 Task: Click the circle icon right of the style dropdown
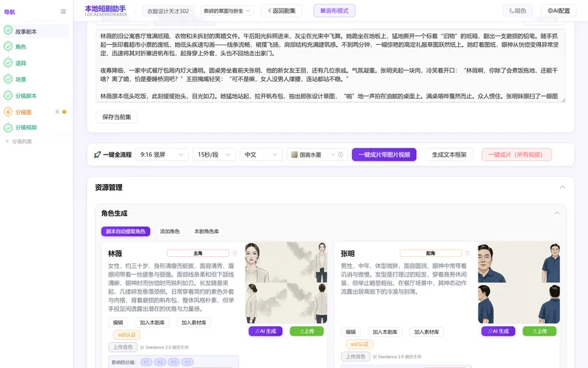(340, 155)
